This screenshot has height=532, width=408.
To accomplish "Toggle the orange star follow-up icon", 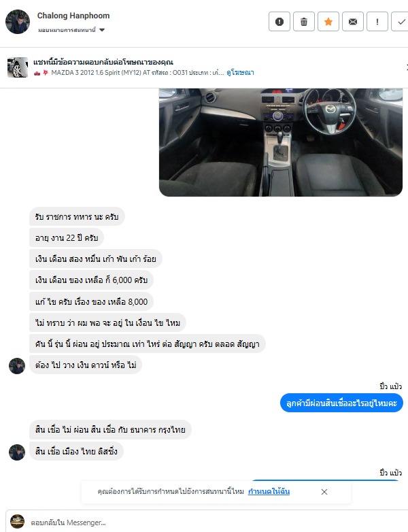I will (x=328, y=22).
